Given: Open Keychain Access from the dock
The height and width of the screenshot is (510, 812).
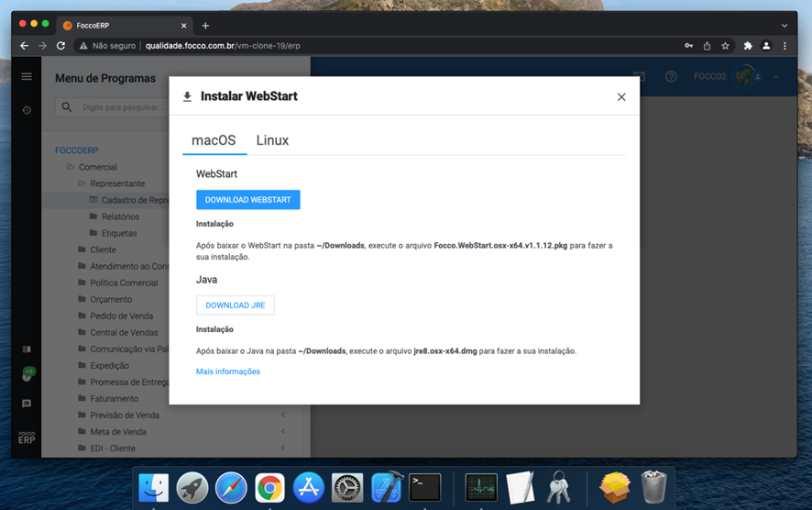Looking at the screenshot, I should [559, 488].
